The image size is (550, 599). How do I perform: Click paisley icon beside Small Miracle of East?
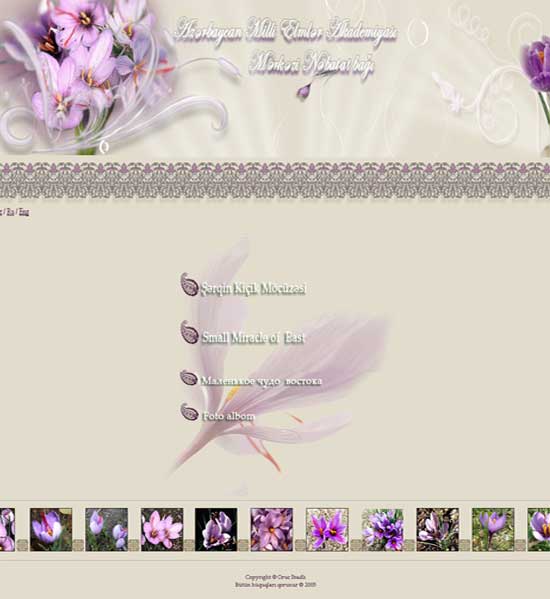click(189, 332)
